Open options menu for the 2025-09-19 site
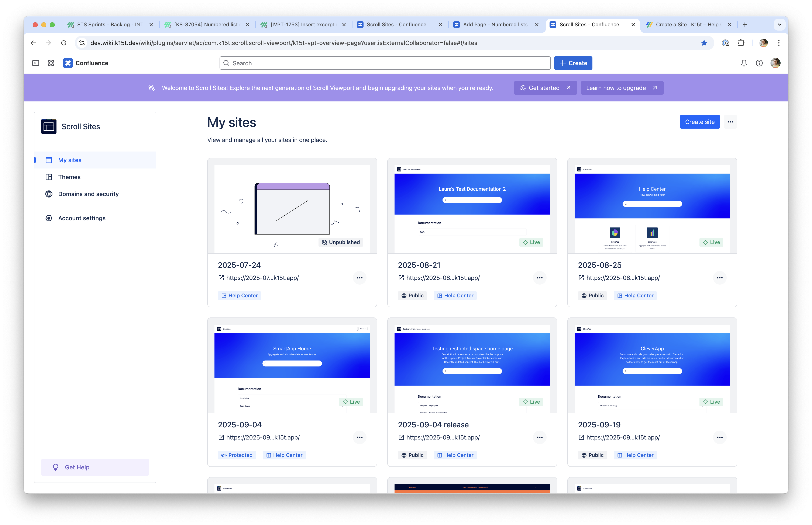Screen dimensions: 812x525 point(720,437)
